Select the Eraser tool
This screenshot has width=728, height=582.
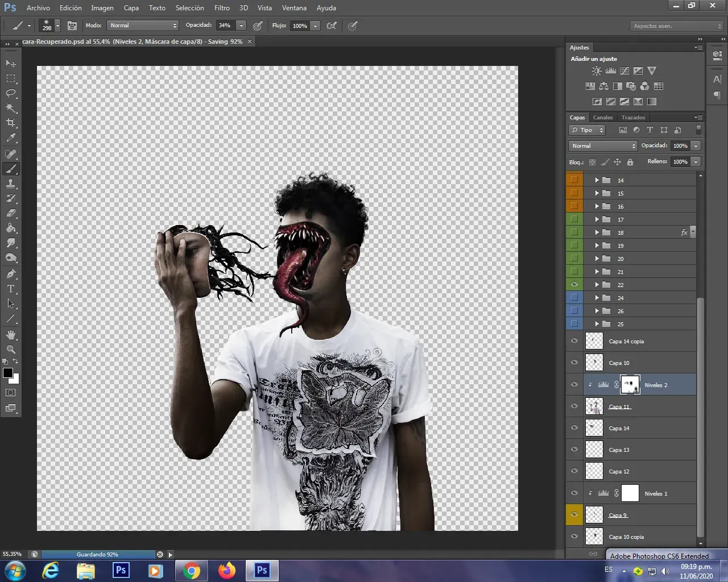[x=11, y=213]
